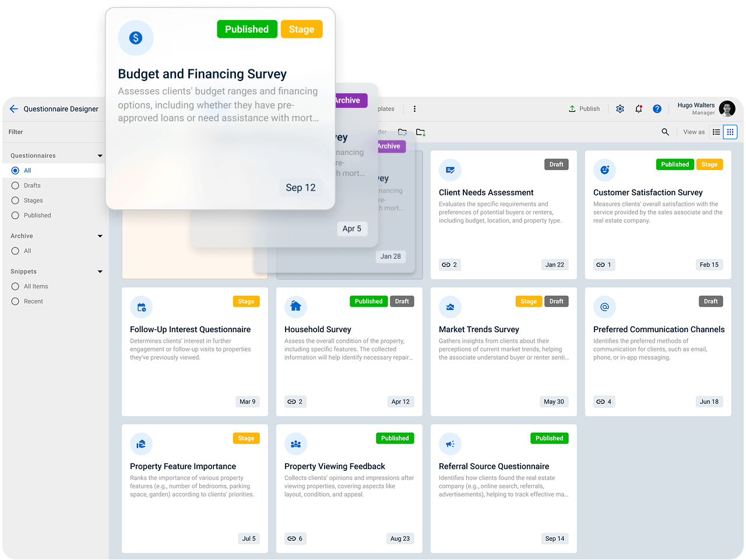Screen dimensions: 746x560
Task: Open Hugo Walters profile avatar
Action: tap(727, 109)
